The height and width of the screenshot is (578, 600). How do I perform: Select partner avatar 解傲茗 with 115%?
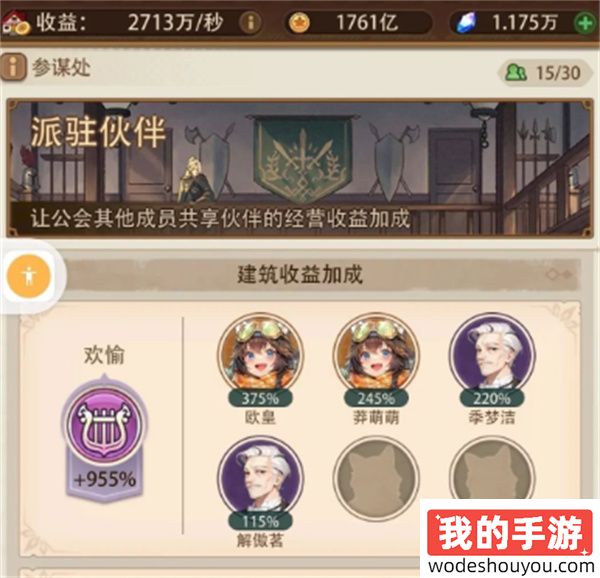coord(260,479)
